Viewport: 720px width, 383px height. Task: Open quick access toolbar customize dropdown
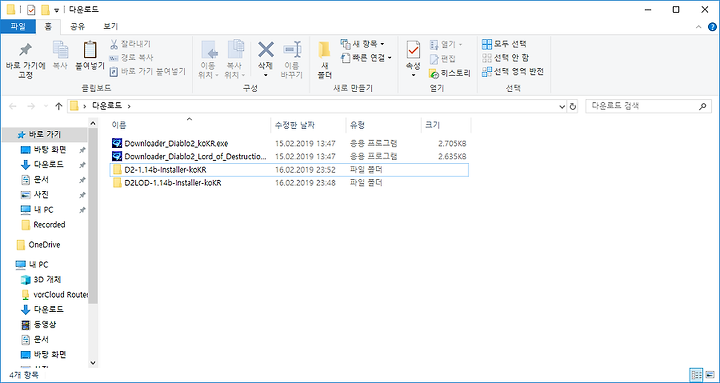point(56,10)
